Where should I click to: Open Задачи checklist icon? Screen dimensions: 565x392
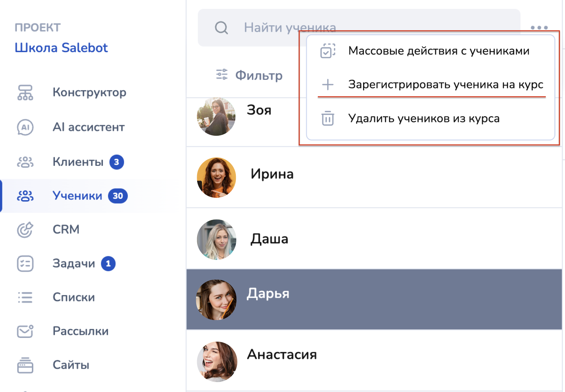[x=25, y=264]
